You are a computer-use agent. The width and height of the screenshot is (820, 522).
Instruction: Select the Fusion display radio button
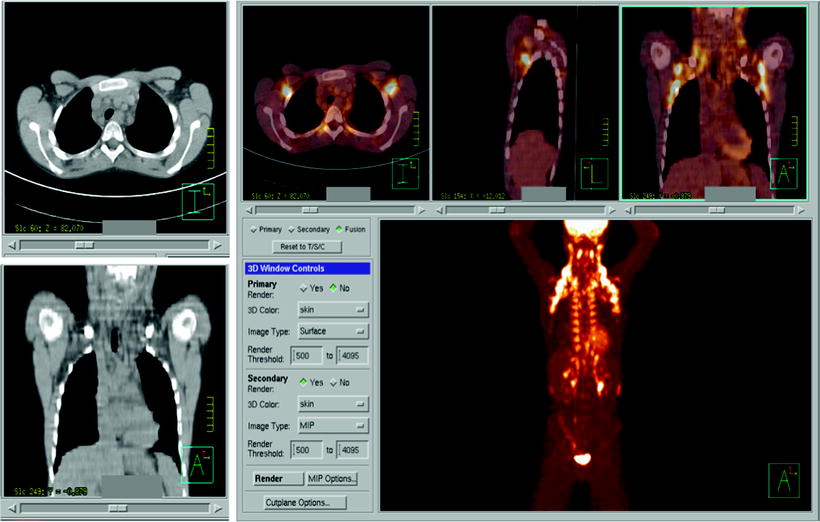pyautogui.click(x=339, y=230)
